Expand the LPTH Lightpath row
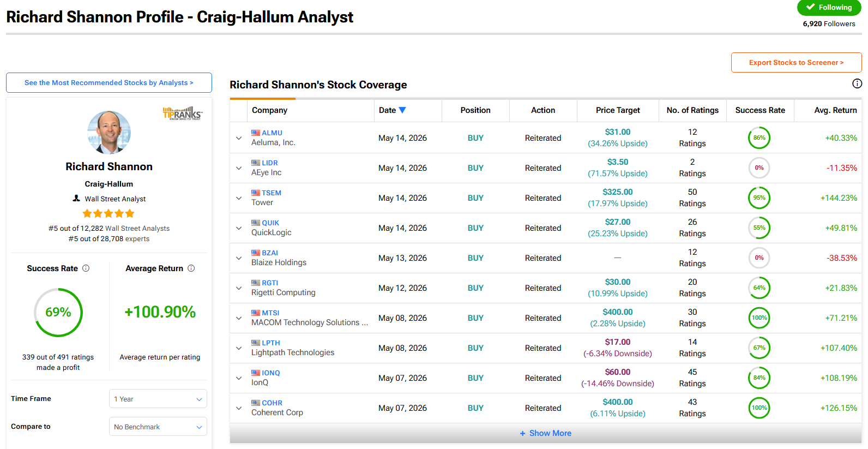Screen dimensions: 868x449 coord(239,348)
